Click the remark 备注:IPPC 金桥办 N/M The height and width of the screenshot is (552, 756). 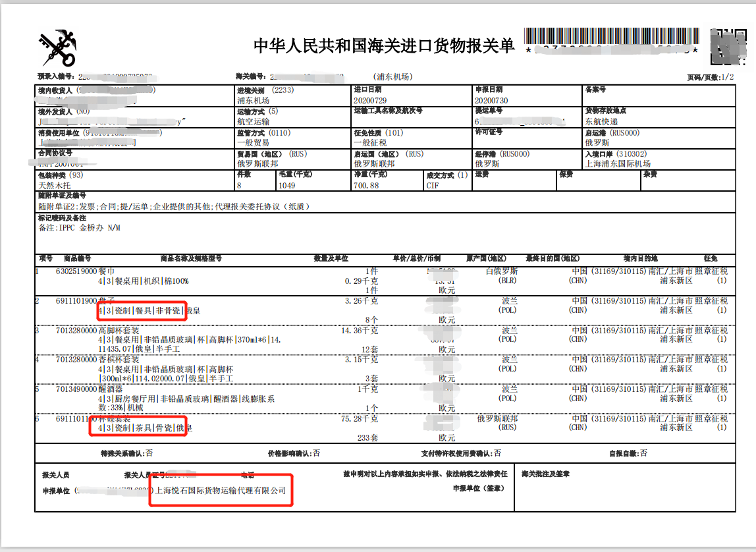pos(80,227)
